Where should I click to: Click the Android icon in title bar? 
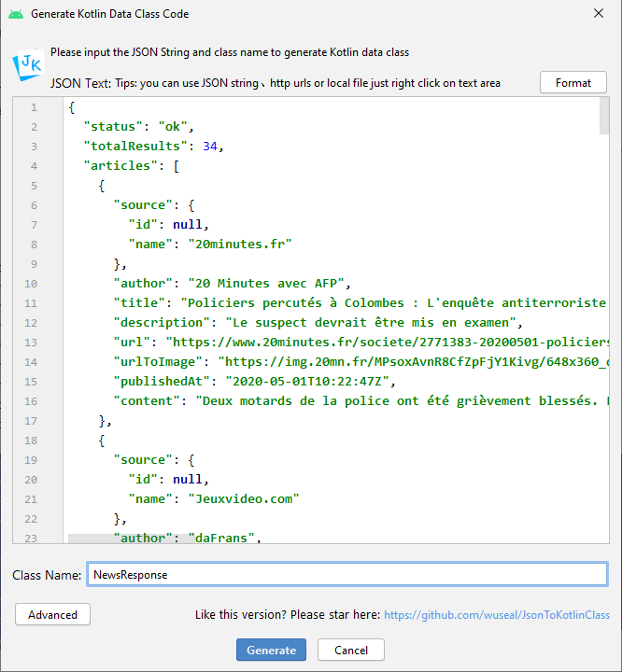[x=16, y=14]
